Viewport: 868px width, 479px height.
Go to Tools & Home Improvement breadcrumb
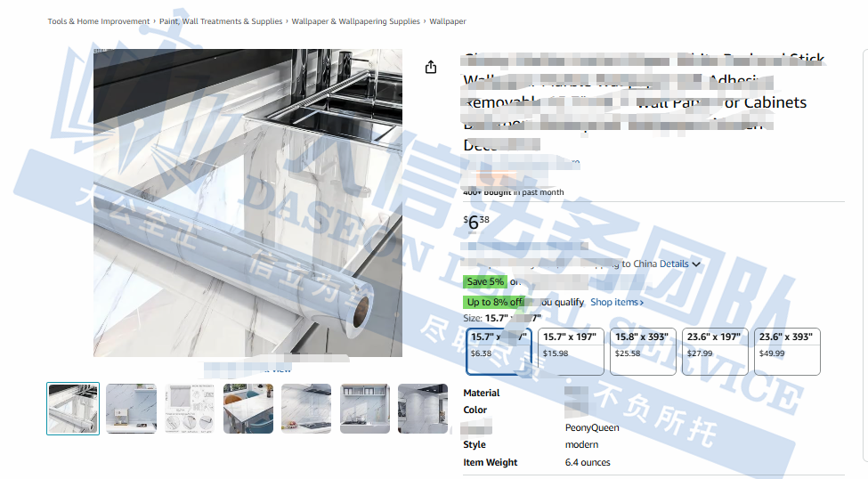(99, 21)
